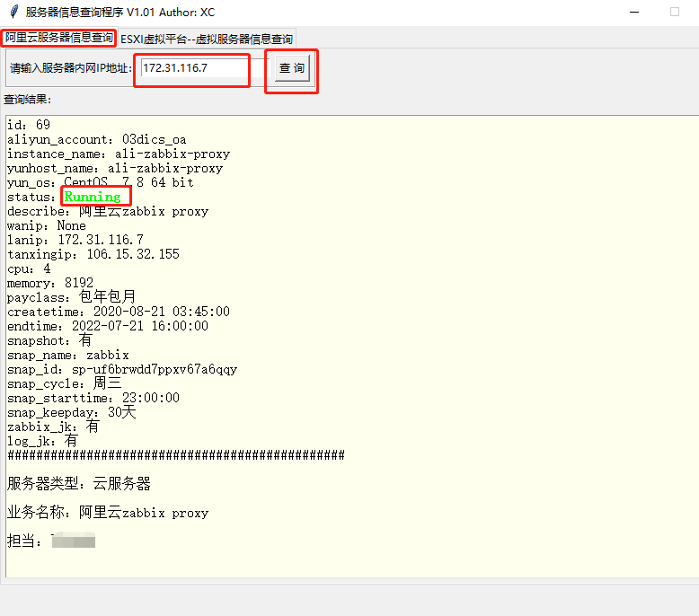Click the window title 服务器信息查询程序 V1.01

[119, 12]
